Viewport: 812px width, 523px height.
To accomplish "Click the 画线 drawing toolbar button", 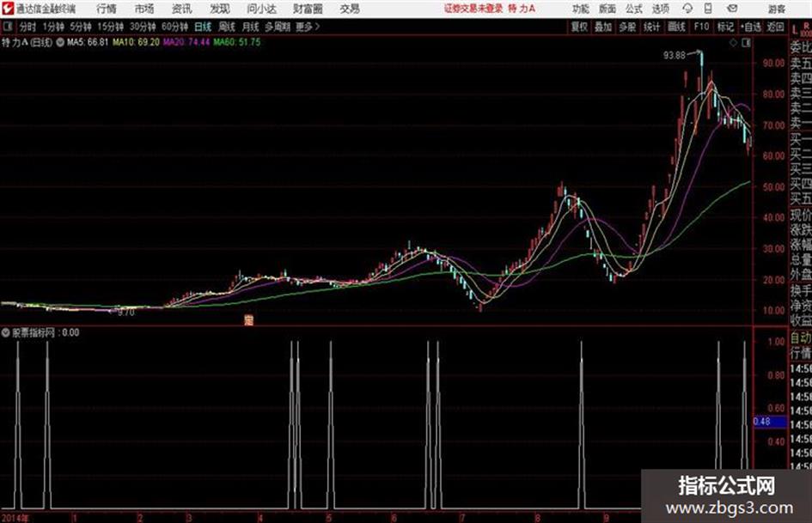I will [x=676, y=27].
